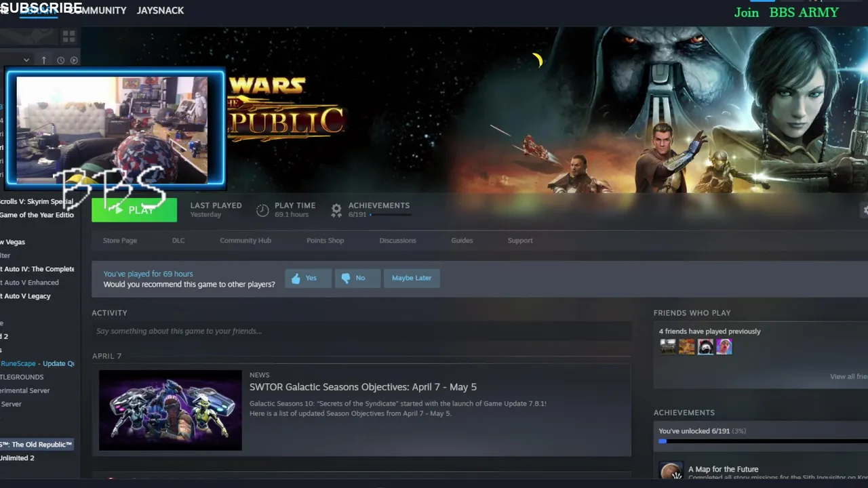The image size is (868, 488).
Task: Click the header achievements progress bar
Action: coord(390,215)
